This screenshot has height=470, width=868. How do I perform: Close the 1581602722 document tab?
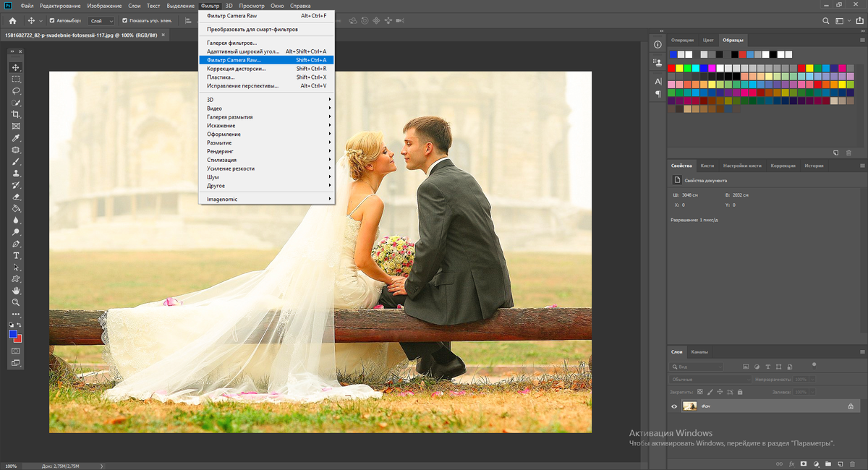(164, 34)
